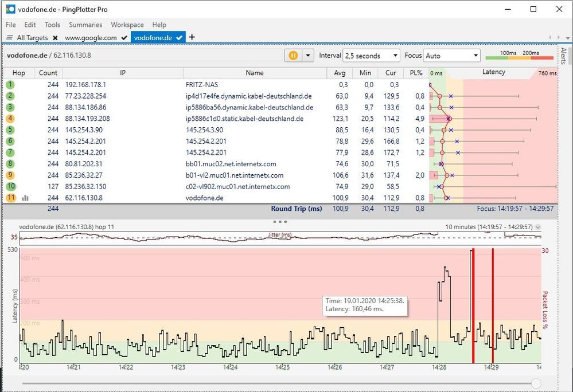
Task: Select hop 5 circle icon
Action: (x=10, y=130)
